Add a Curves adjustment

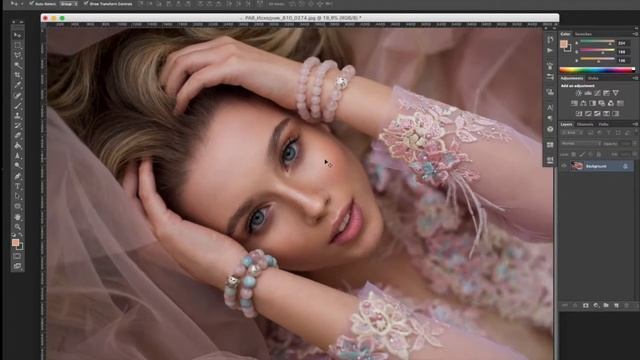[597, 93]
